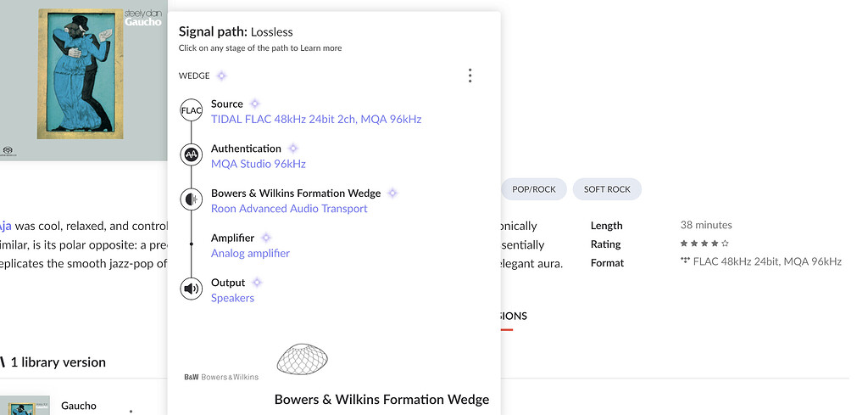The image size is (868, 415).
Task: Click the Output speaker icon
Action: coord(192,289)
